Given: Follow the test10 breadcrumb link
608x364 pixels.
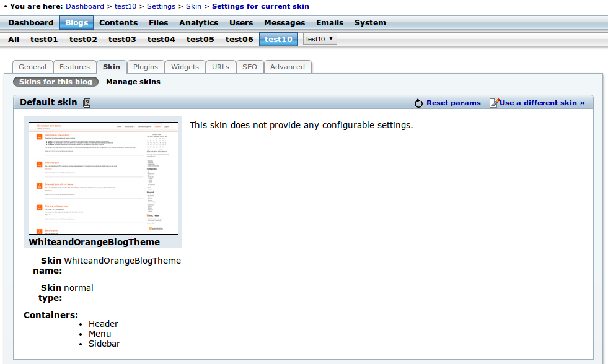Looking at the screenshot, I should 125,6.
